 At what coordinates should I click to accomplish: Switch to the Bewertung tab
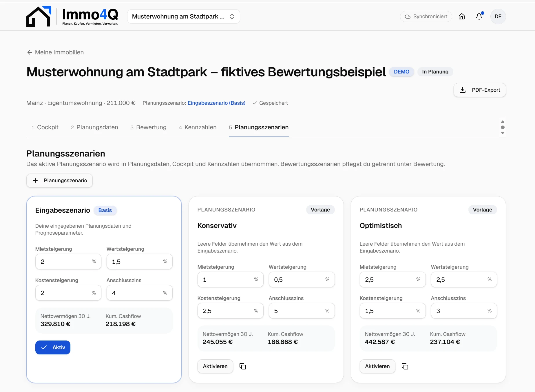148,127
